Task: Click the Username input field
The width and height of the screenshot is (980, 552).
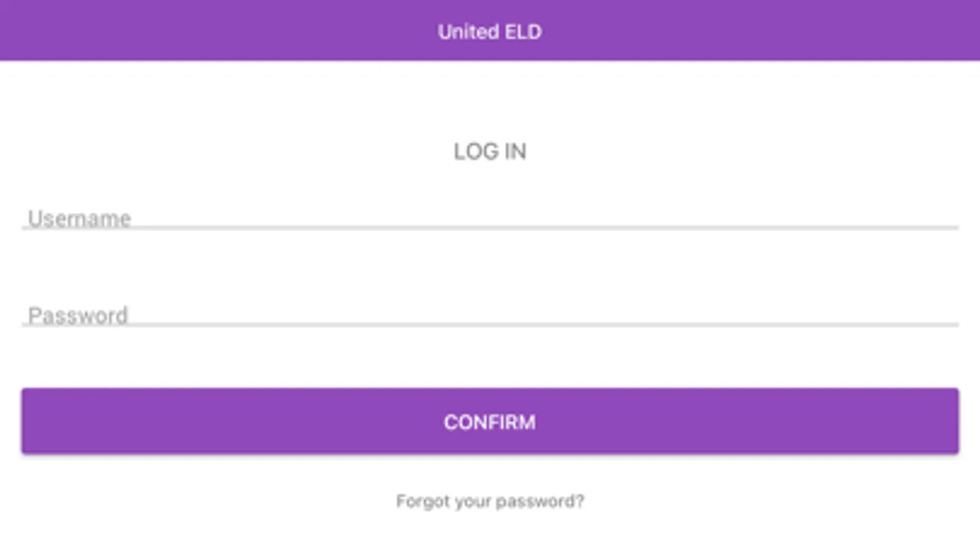Action: click(490, 218)
